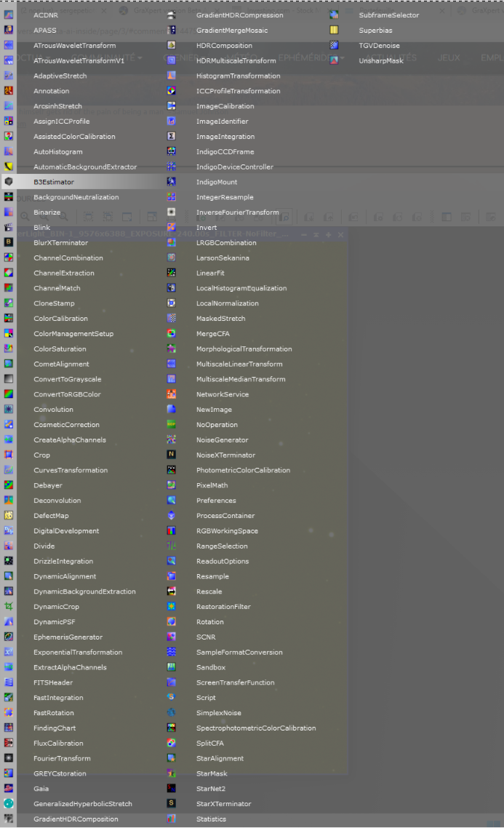Open the TGVDenoise entry
Image resolution: width=504 pixels, height=828 pixels.
point(379,45)
